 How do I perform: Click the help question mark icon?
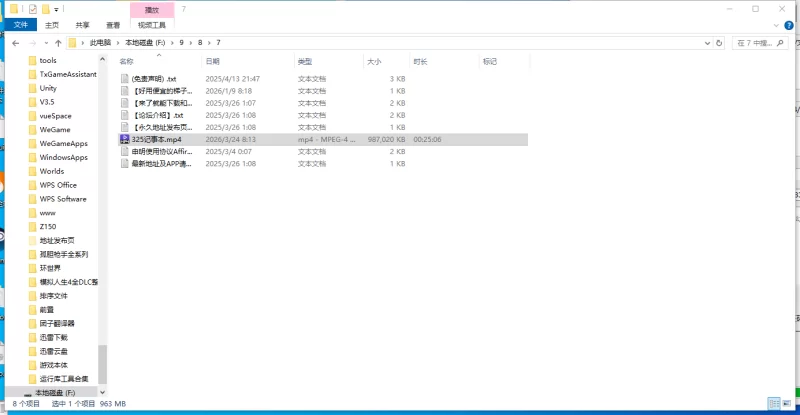coord(788,24)
